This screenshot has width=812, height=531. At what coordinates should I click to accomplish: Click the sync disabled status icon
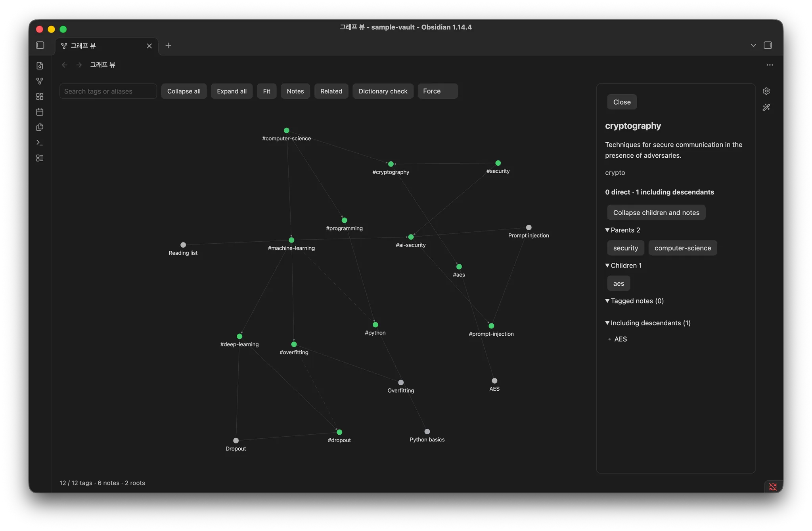point(773,486)
